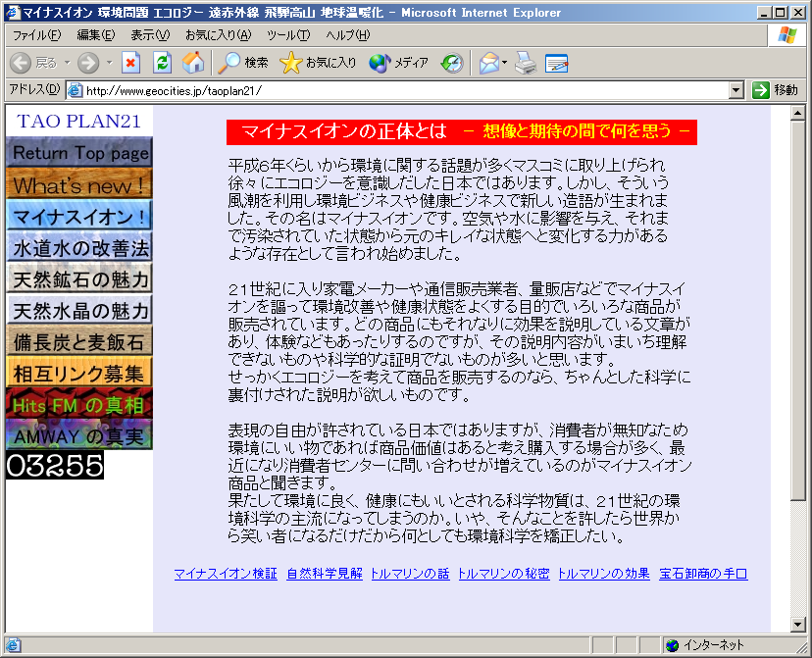Open the 天然水晶の魅力 sidebar button
Viewport: 812px width, 658px height.
tap(79, 310)
